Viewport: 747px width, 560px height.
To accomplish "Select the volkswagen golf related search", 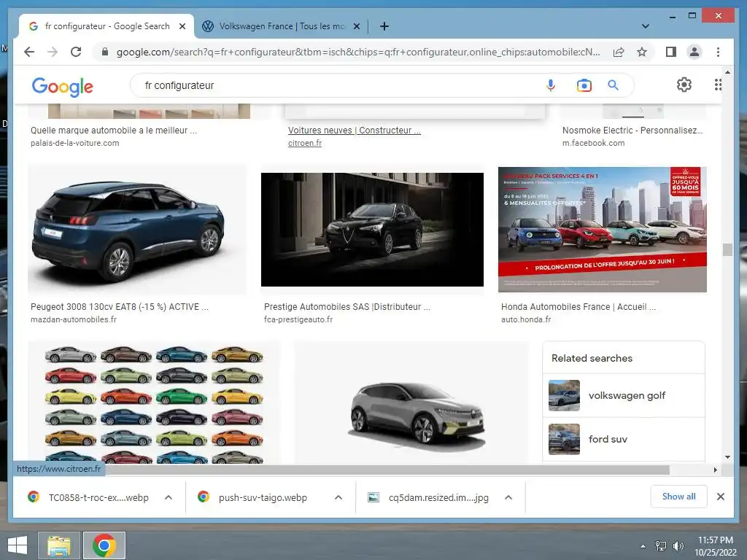I will click(624, 396).
